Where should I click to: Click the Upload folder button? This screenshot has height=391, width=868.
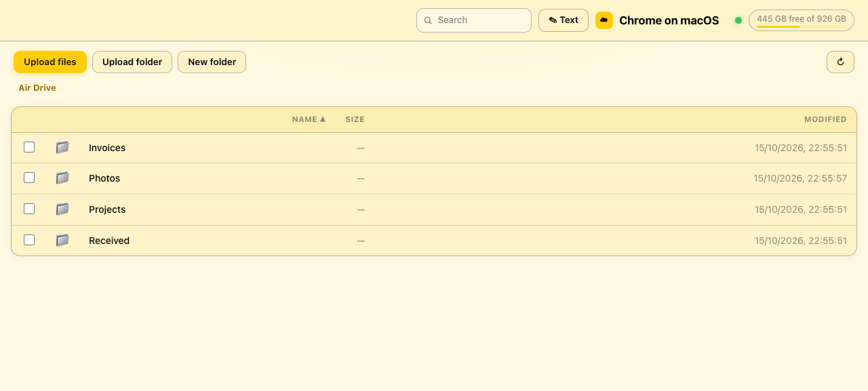click(132, 62)
